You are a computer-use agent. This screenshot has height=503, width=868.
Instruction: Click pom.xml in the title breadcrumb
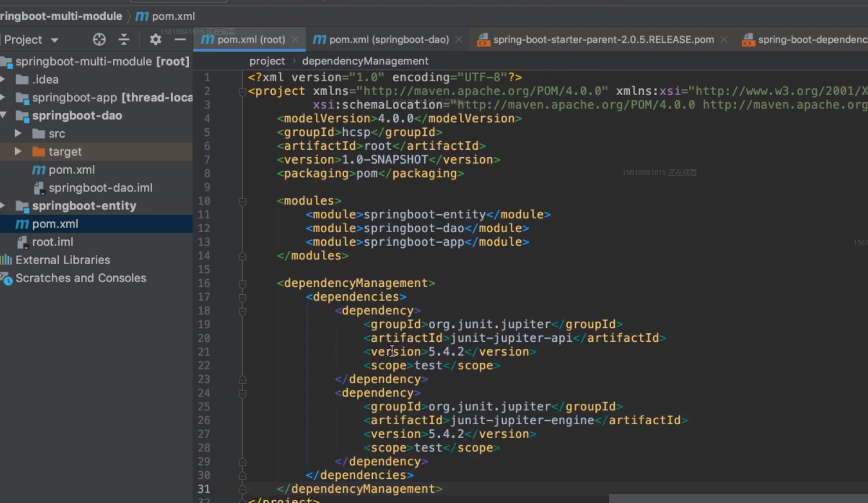173,16
